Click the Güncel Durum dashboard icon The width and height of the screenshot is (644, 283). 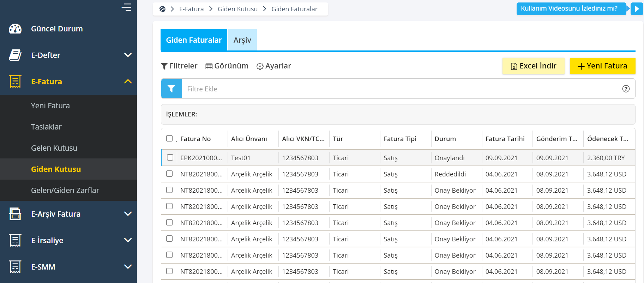[x=15, y=29]
